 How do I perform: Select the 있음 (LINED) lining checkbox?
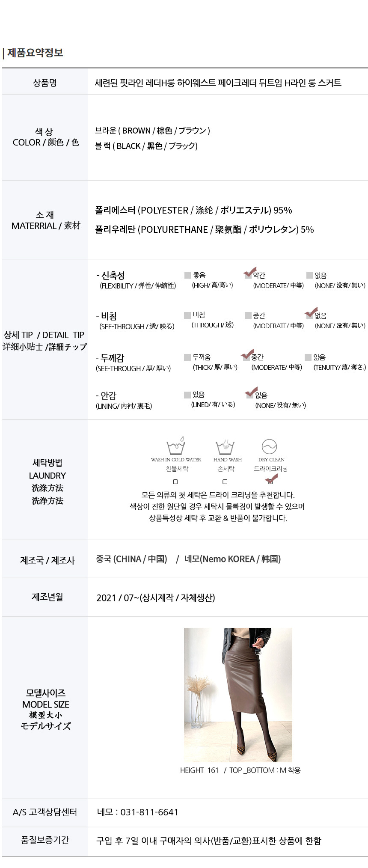pos(187,395)
